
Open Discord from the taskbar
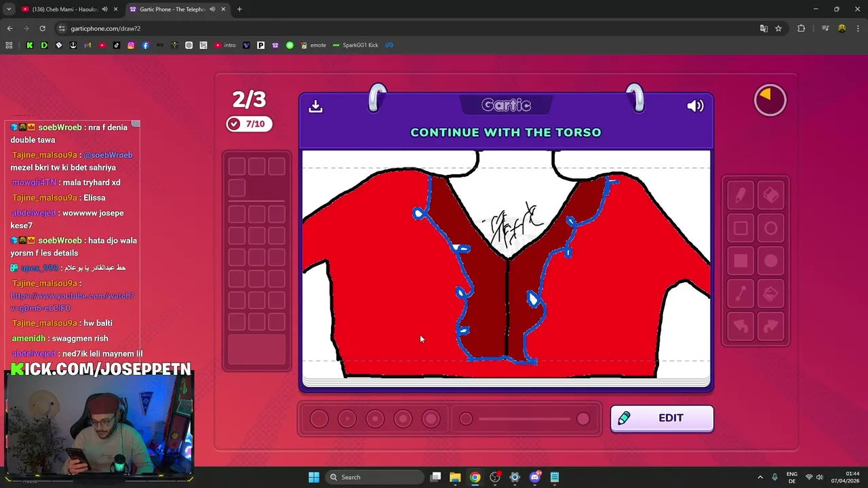coord(534,477)
